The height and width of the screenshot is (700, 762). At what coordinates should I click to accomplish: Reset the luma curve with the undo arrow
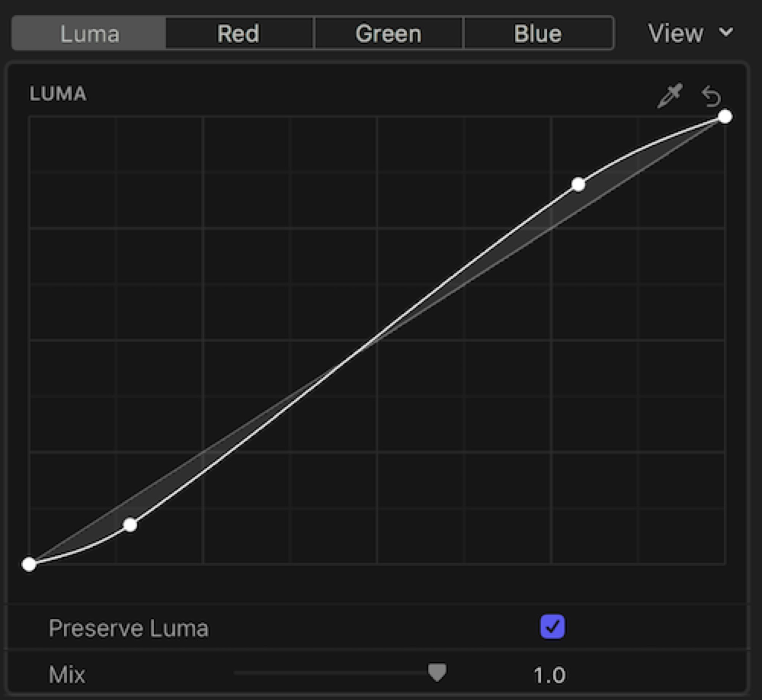(711, 96)
